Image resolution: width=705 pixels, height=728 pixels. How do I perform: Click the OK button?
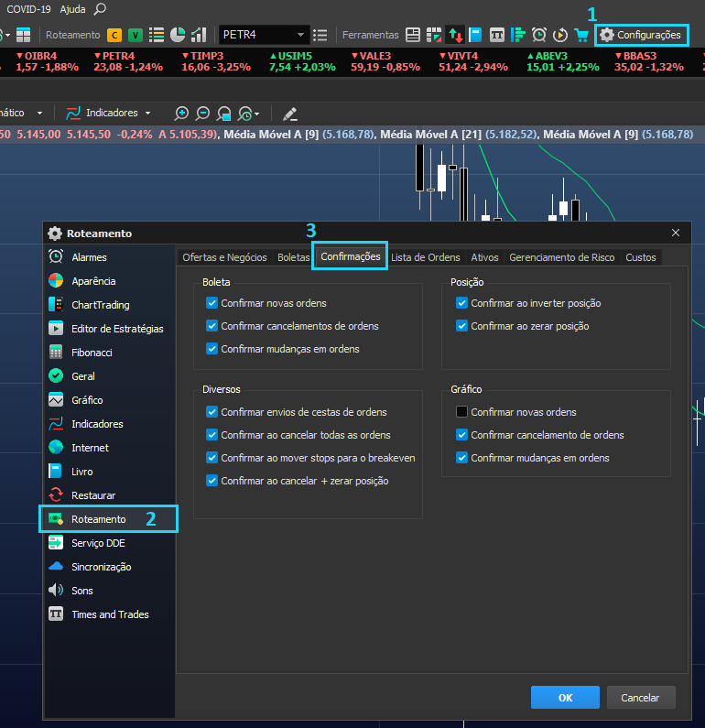565,698
